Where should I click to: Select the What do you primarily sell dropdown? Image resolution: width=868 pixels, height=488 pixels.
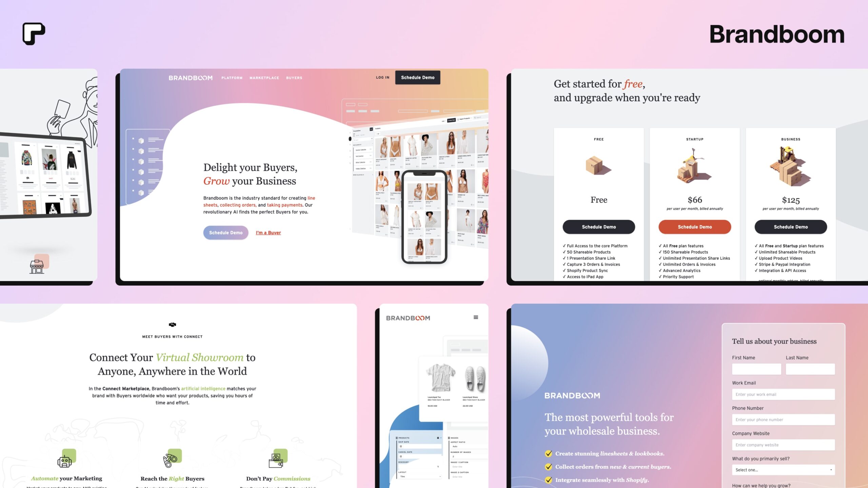tap(783, 469)
